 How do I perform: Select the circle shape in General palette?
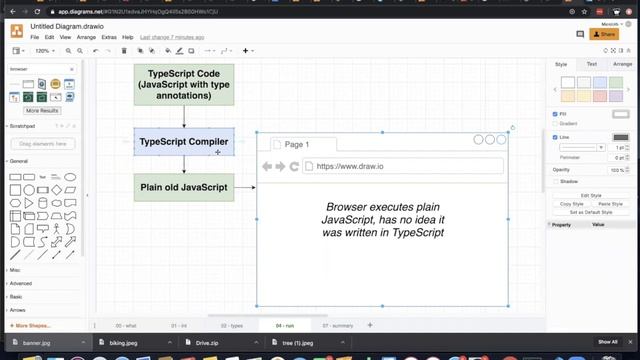tap(29, 190)
